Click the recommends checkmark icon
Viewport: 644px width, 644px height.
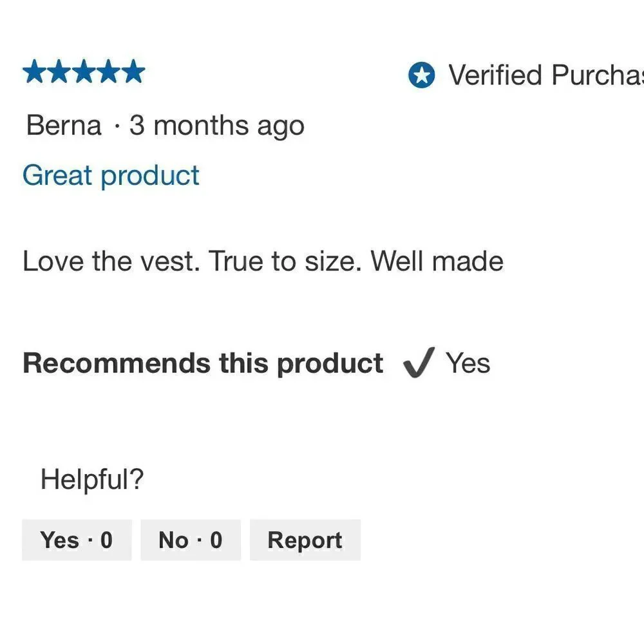pos(419,362)
